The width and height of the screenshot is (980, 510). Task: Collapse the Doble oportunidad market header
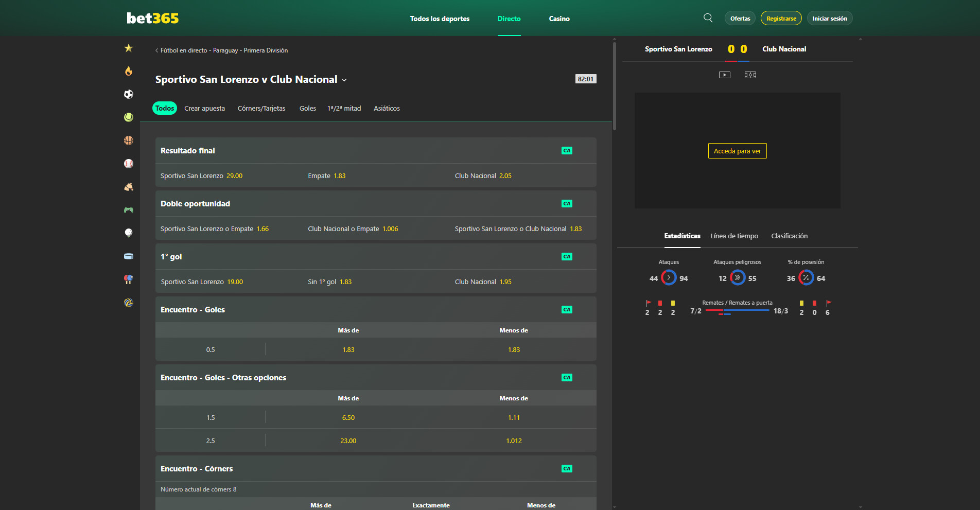pyautogui.click(x=376, y=204)
